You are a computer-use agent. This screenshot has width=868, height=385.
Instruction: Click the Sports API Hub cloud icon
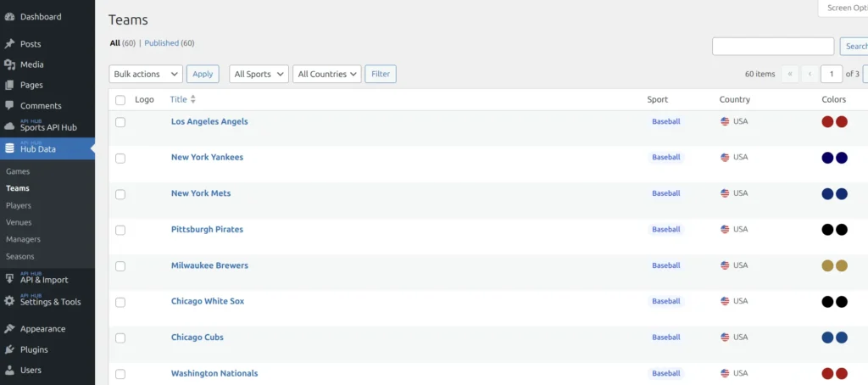click(x=9, y=126)
